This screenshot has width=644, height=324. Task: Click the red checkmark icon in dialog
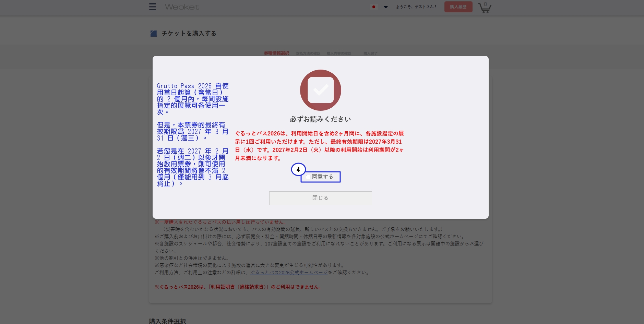coord(321,90)
